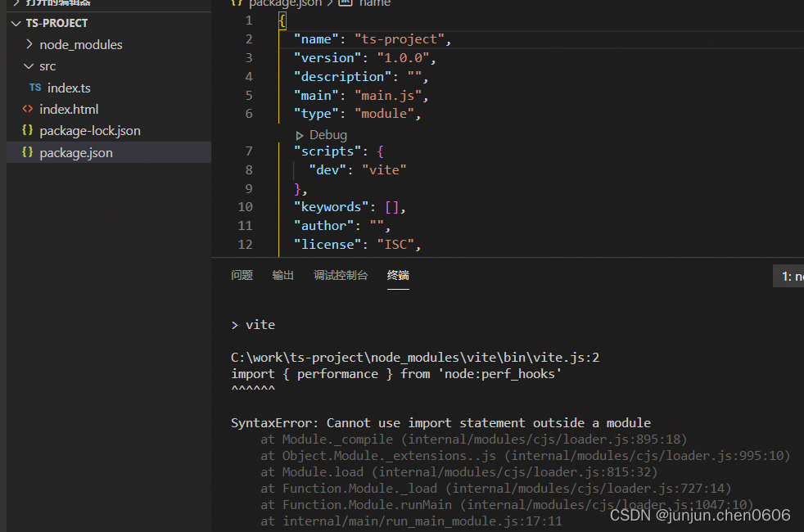This screenshot has width=804, height=532.
Task: Click the import performance line in terminal
Action: [395, 374]
